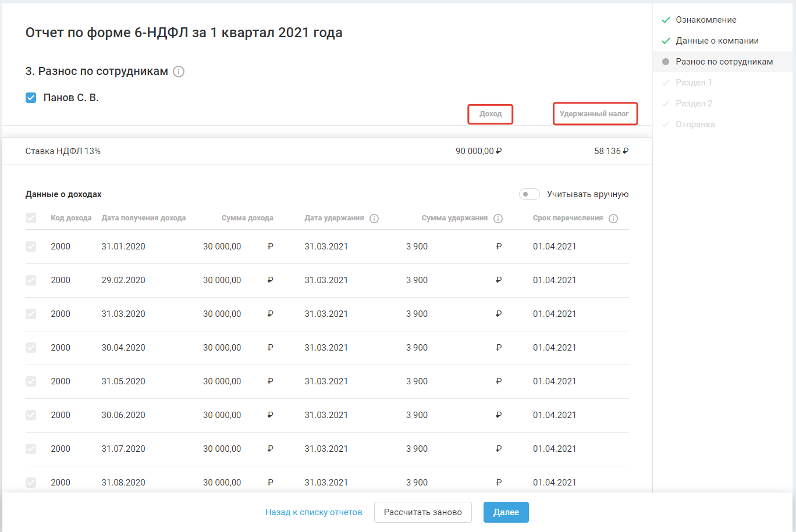Uncheck the 'Панов С. В.' employee checkbox

pos(31,98)
